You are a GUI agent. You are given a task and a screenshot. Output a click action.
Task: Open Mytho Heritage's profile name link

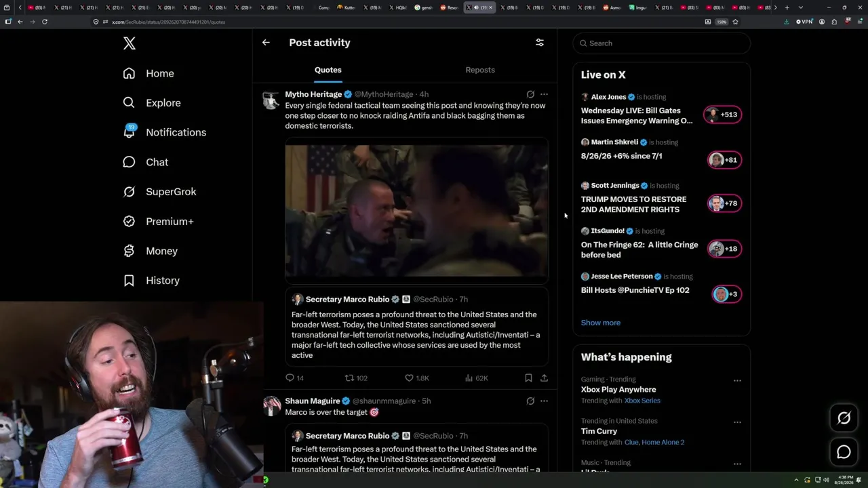click(x=313, y=94)
